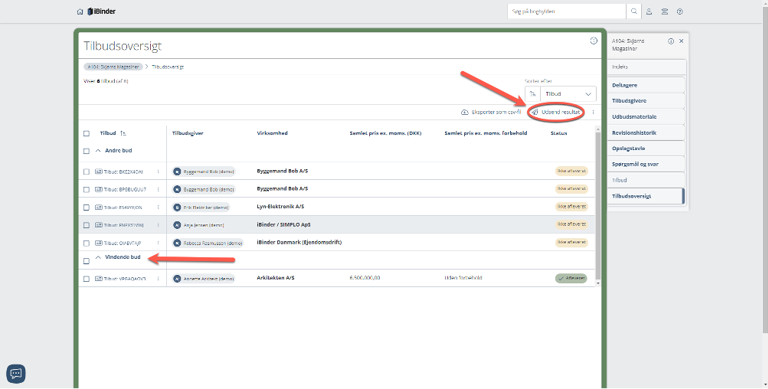Tick checkbox for Arkitekten A/S bid

pos(86,279)
